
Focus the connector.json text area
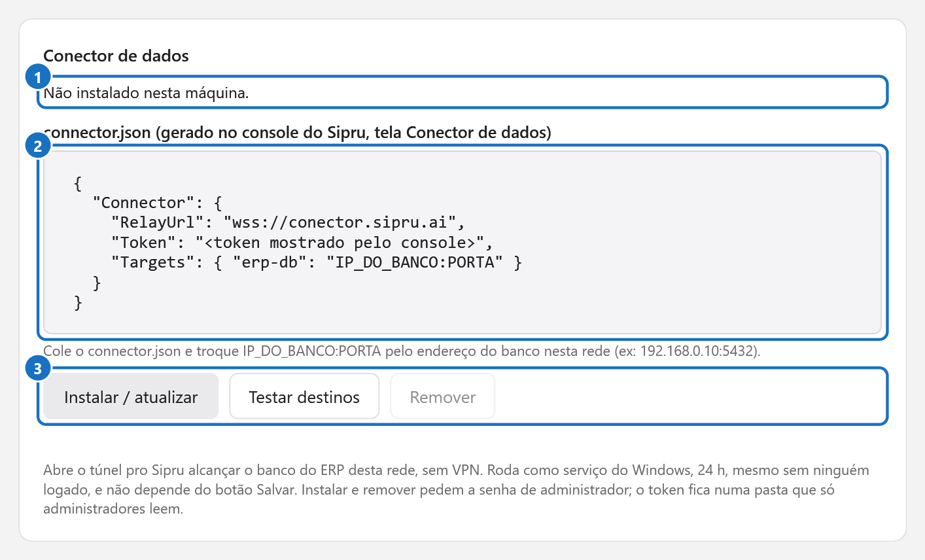(462, 243)
